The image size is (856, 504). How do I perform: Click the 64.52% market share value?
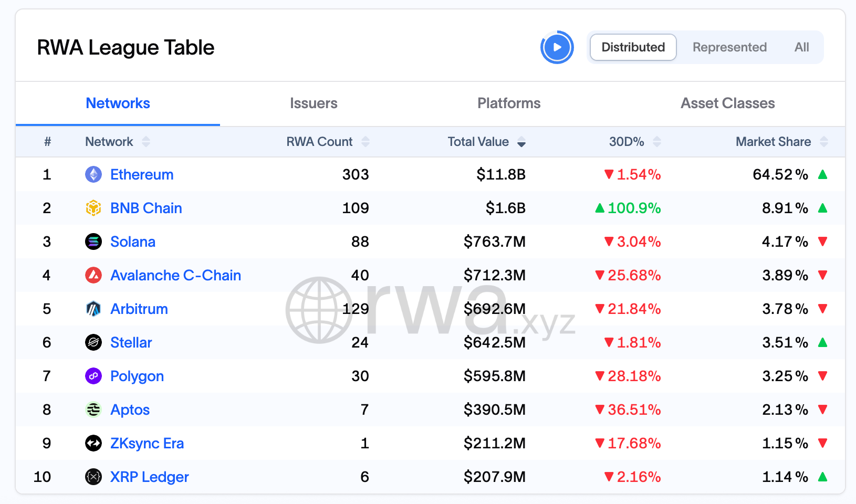click(x=780, y=174)
